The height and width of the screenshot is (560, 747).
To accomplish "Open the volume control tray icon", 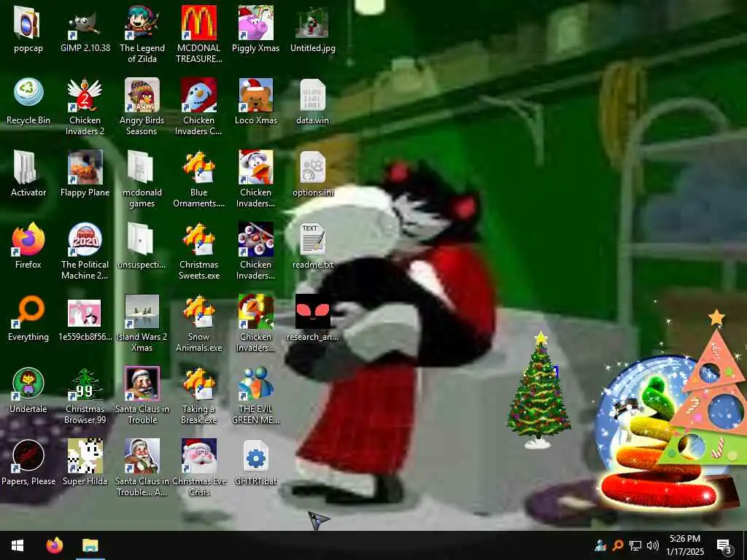I will [x=653, y=545].
